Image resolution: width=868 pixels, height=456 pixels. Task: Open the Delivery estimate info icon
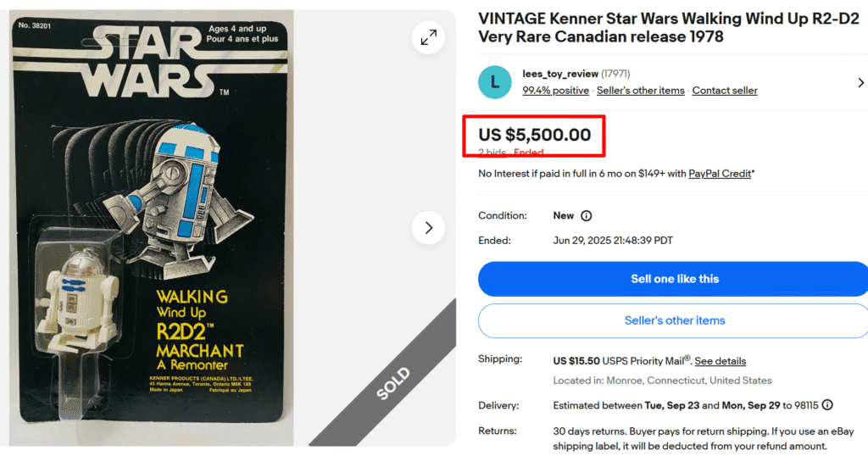coord(826,405)
